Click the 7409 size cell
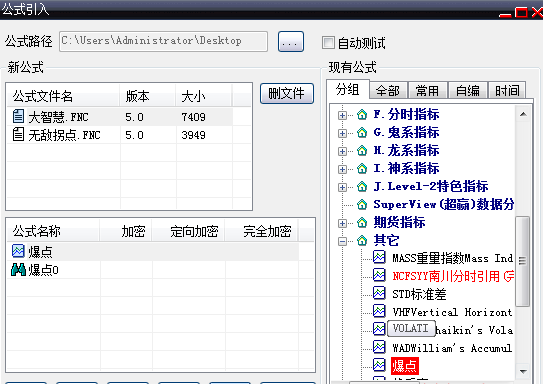Viewport: 543px width, 384px height. click(193, 117)
